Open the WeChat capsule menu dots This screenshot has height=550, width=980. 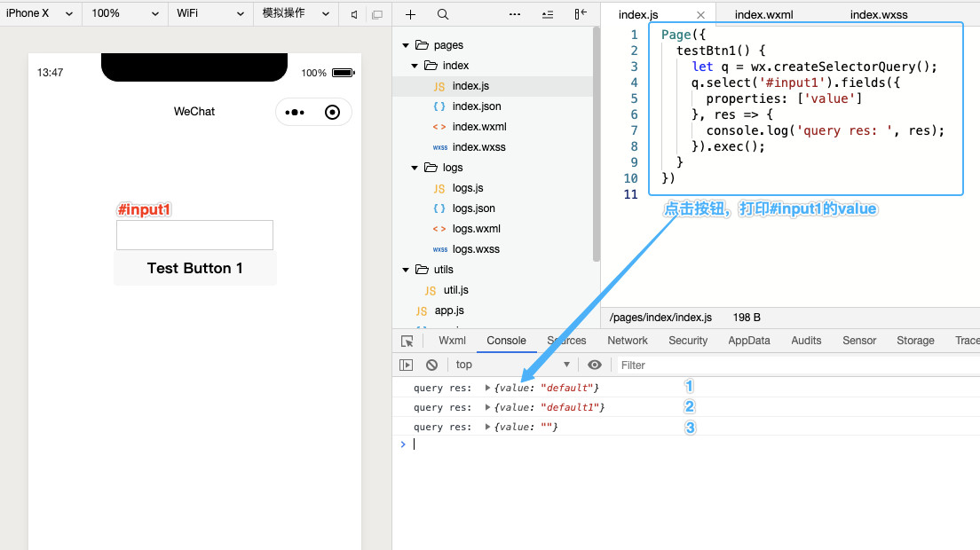(295, 113)
